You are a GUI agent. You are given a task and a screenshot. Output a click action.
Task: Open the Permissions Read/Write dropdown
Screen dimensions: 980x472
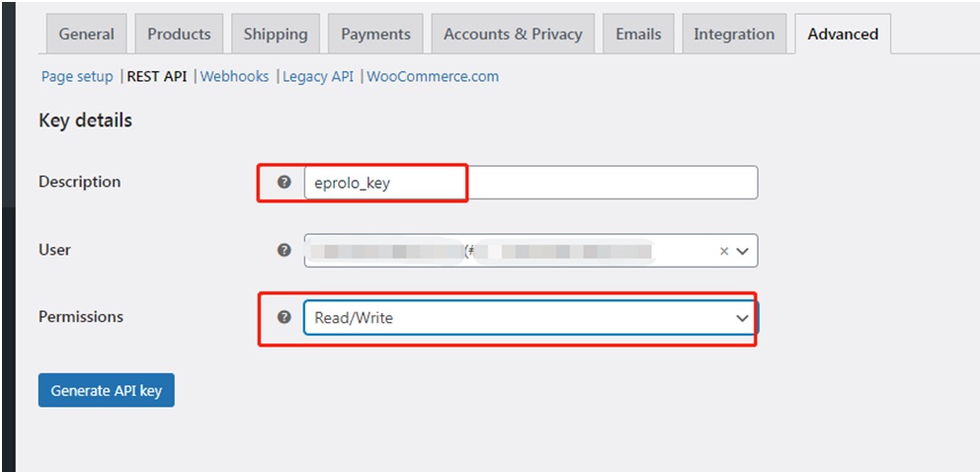click(x=531, y=318)
